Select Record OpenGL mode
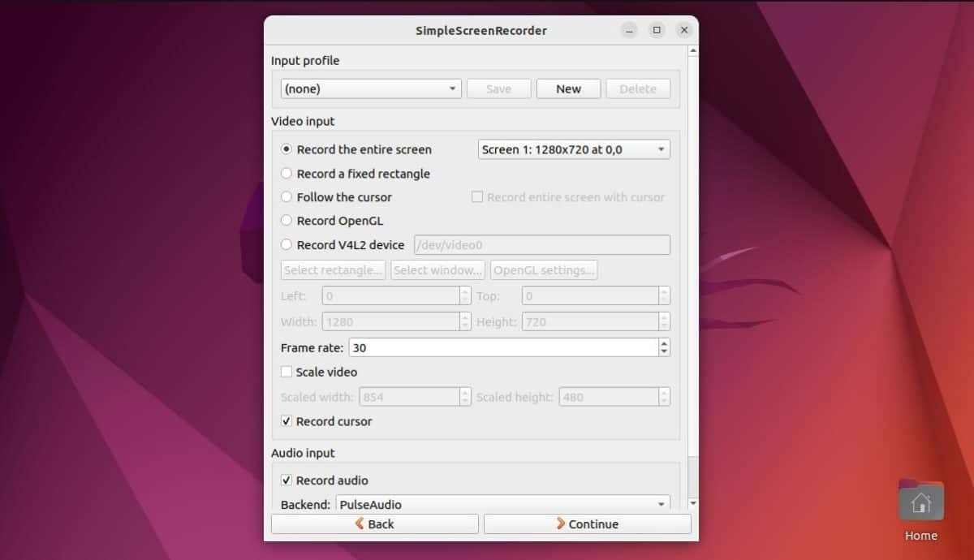The height and width of the screenshot is (560, 974). point(286,221)
